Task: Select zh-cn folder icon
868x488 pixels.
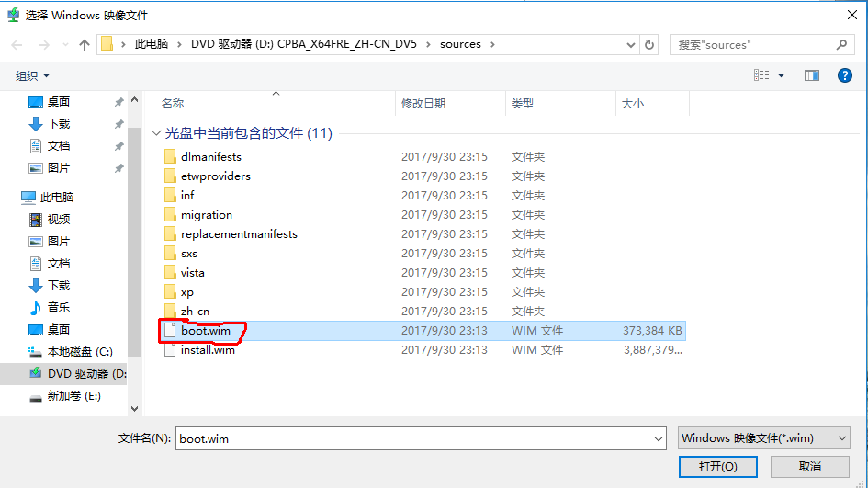Action: pos(170,312)
